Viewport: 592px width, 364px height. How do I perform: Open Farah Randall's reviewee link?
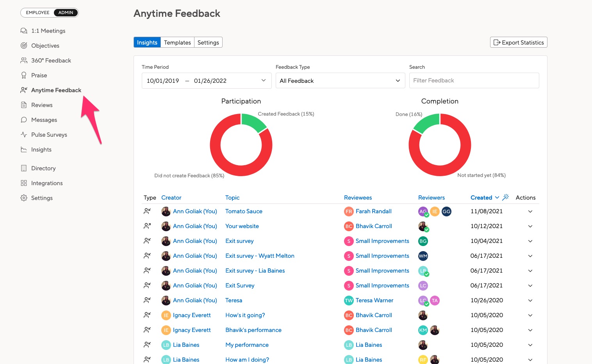point(374,211)
